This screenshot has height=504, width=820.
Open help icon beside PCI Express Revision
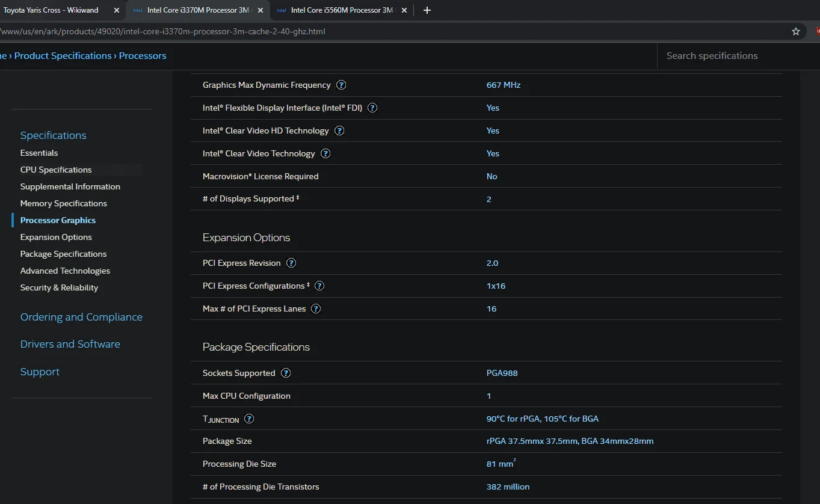click(x=291, y=263)
